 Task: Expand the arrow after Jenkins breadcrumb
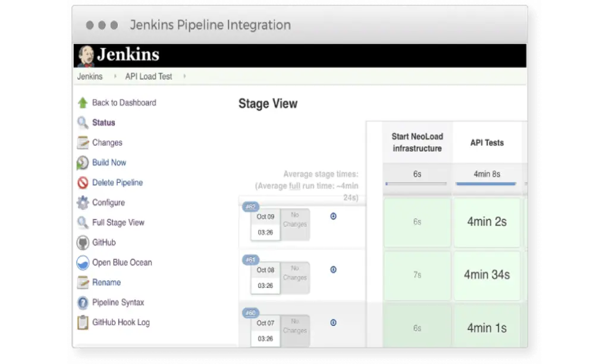115,77
